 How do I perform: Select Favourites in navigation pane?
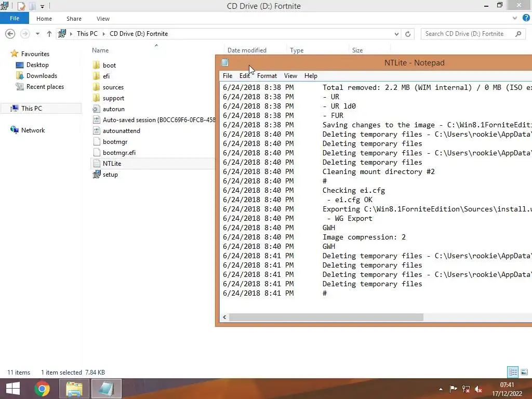click(35, 54)
